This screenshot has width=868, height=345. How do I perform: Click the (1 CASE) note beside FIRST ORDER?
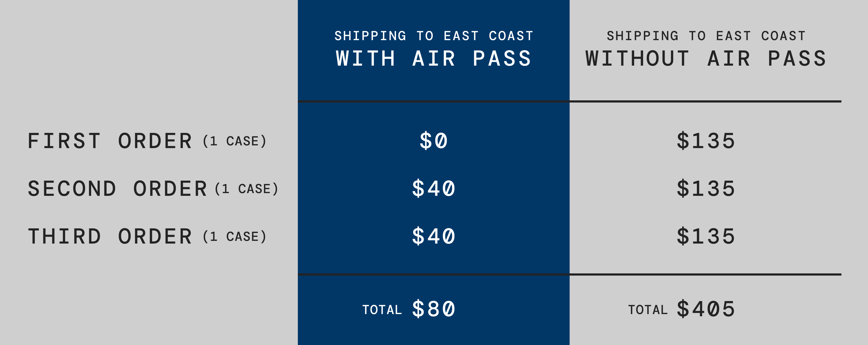click(x=235, y=141)
